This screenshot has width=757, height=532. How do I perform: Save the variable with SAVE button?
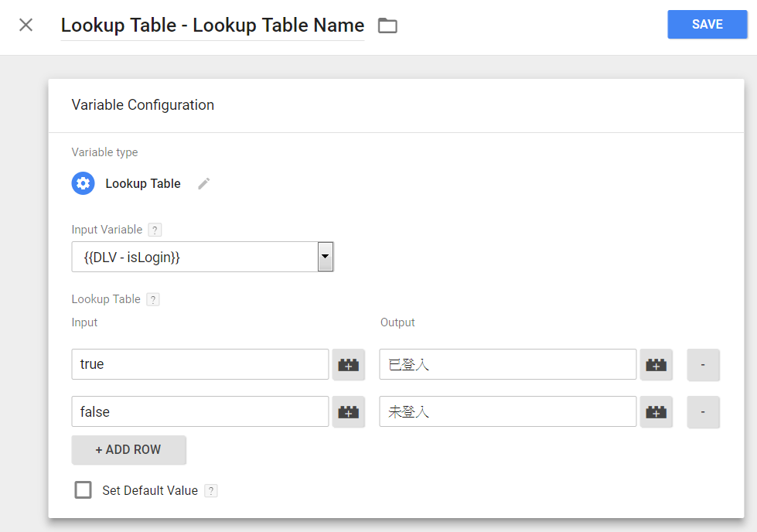pyautogui.click(x=707, y=25)
